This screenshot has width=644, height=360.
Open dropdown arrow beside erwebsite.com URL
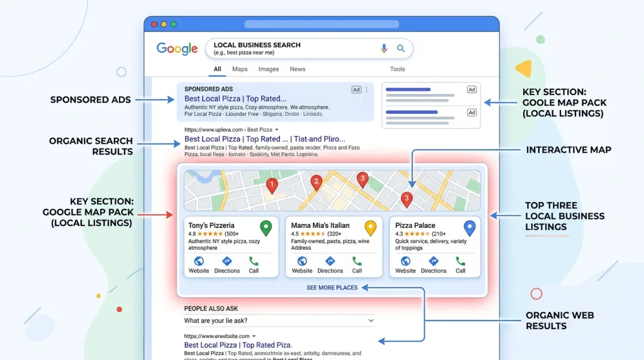(254, 336)
